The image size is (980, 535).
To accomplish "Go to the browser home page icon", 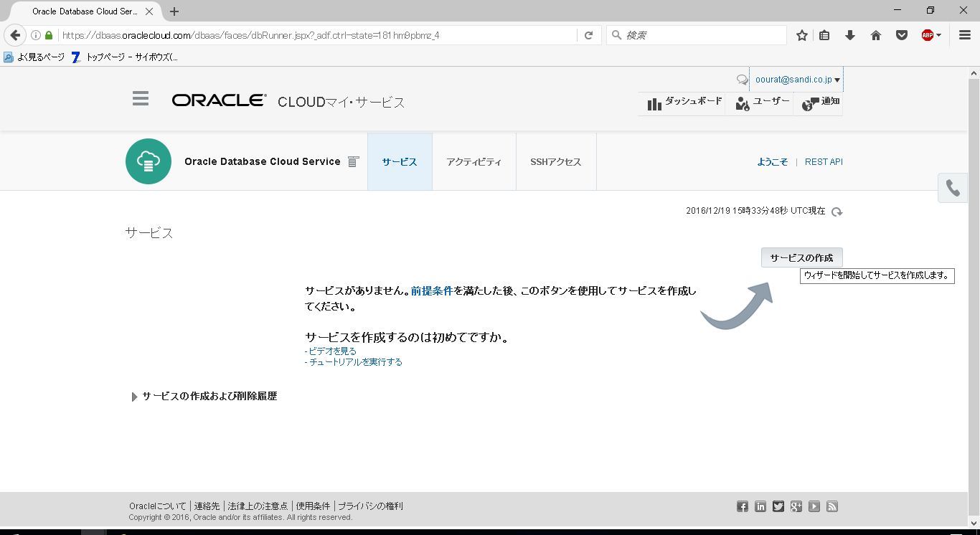I will pyautogui.click(x=876, y=35).
